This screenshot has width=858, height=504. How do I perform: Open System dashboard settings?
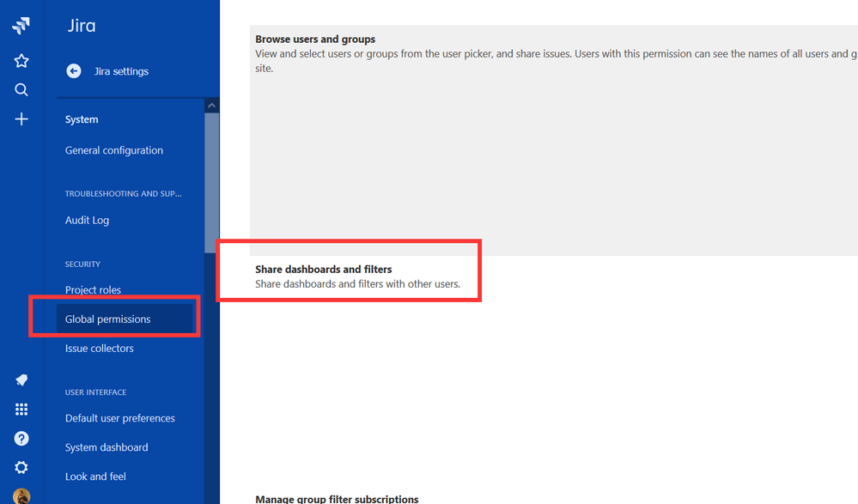tap(106, 447)
